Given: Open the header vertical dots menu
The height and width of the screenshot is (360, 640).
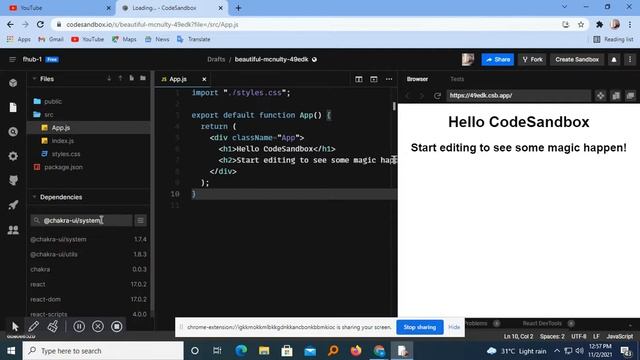Looking at the screenshot, I should (x=630, y=60).
